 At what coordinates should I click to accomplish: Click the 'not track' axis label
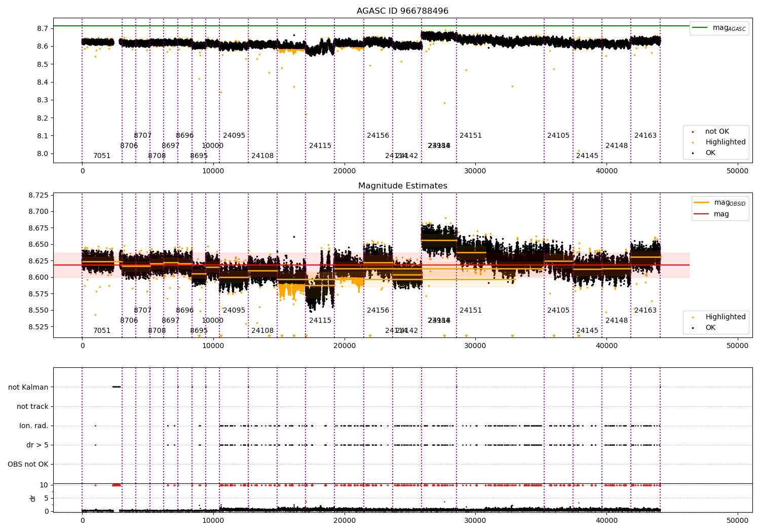pyautogui.click(x=32, y=406)
